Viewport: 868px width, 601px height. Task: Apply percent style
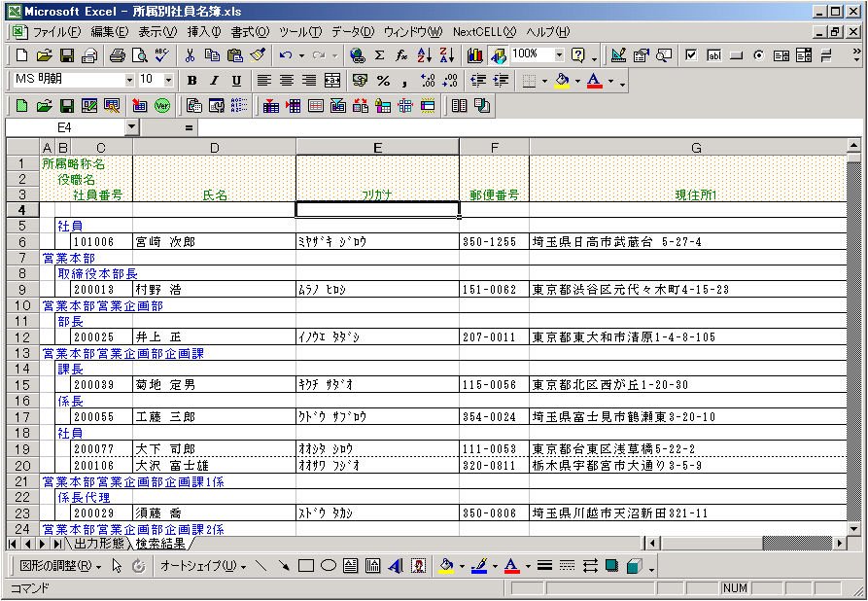383,81
